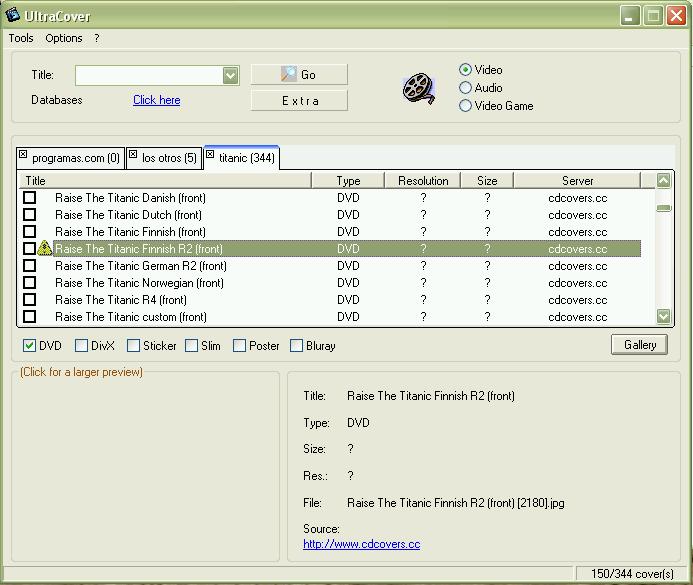
Task: Select the Video Game radio button
Action: [x=465, y=106]
